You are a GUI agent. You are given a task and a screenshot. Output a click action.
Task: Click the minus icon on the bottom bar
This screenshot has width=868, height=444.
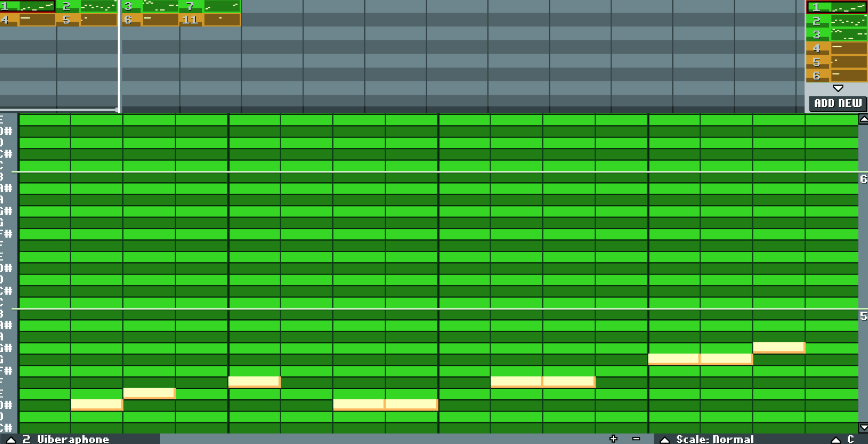(x=636, y=439)
